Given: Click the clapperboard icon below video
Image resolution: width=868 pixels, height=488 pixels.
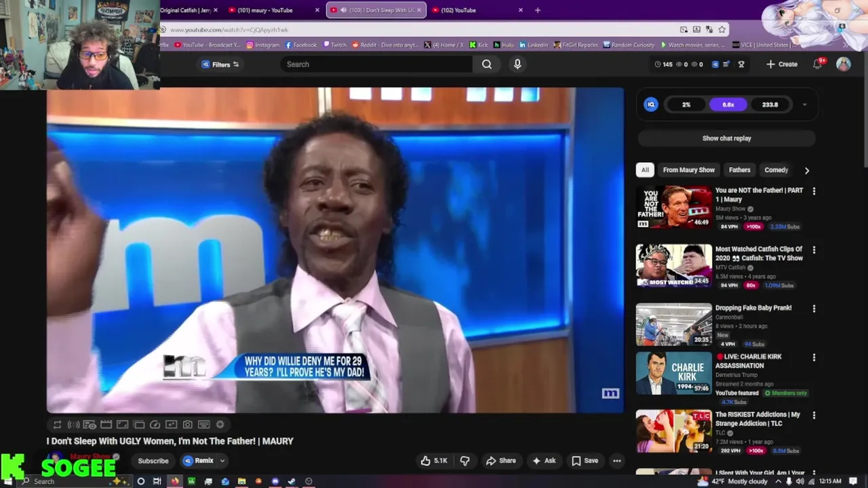Looking at the screenshot, I should [106, 425].
